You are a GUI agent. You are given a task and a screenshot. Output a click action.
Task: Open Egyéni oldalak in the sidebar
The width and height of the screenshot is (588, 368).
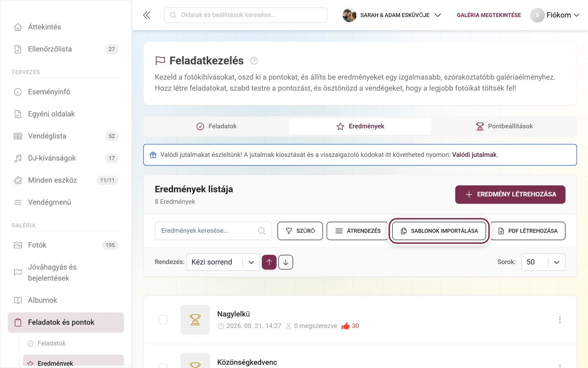click(x=66, y=114)
